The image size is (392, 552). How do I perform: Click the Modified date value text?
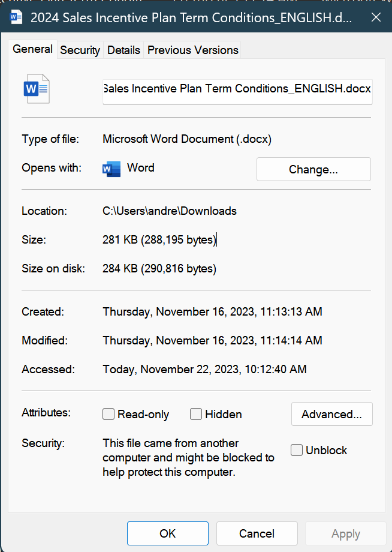coord(212,341)
